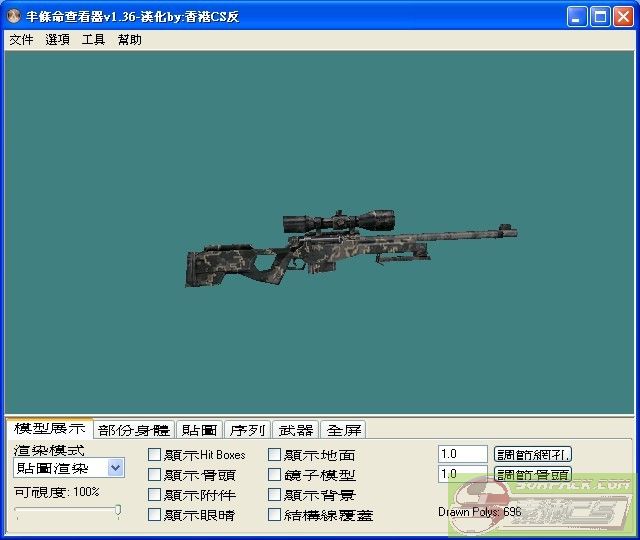640x540 pixels.
Task: Click the app icon in the title bar
Action: (14, 17)
